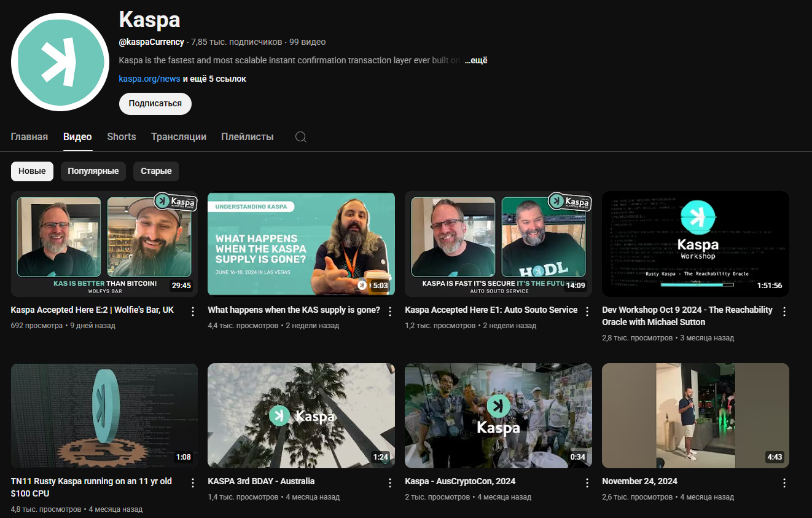
Task: Play the Auto Souto Service video thumbnail
Action: [x=499, y=244]
